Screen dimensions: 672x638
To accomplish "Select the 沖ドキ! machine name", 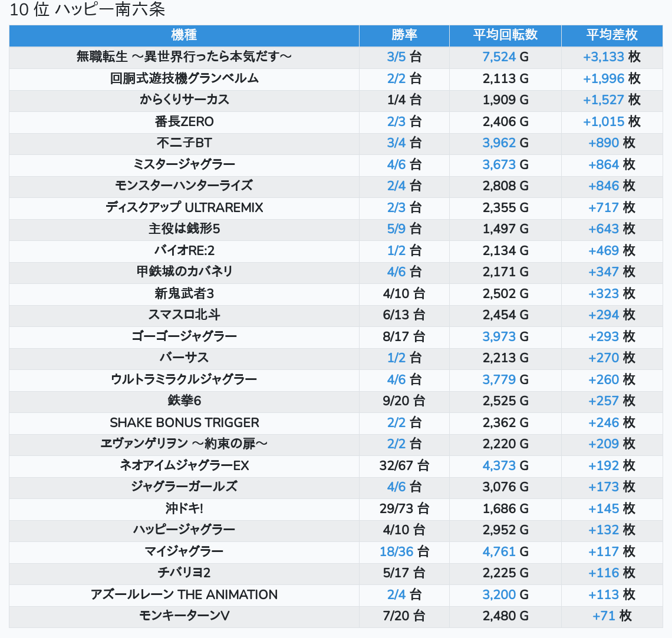I will tap(184, 509).
